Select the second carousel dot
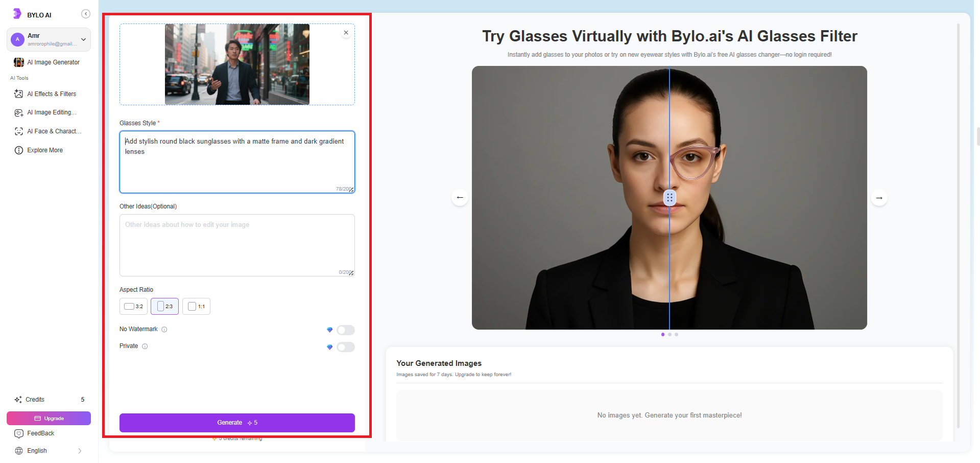The height and width of the screenshot is (463, 980). (x=670, y=335)
